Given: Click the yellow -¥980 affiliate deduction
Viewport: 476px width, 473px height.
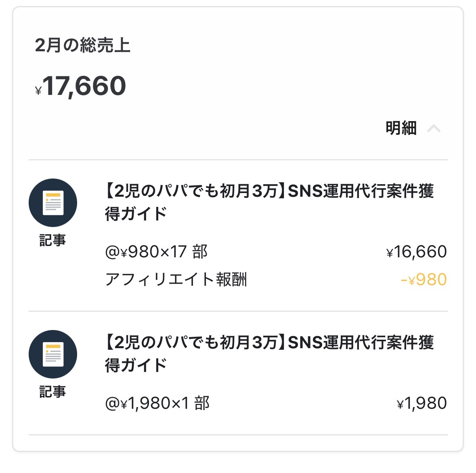Looking at the screenshot, I should pyautogui.click(x=424, y=280).
